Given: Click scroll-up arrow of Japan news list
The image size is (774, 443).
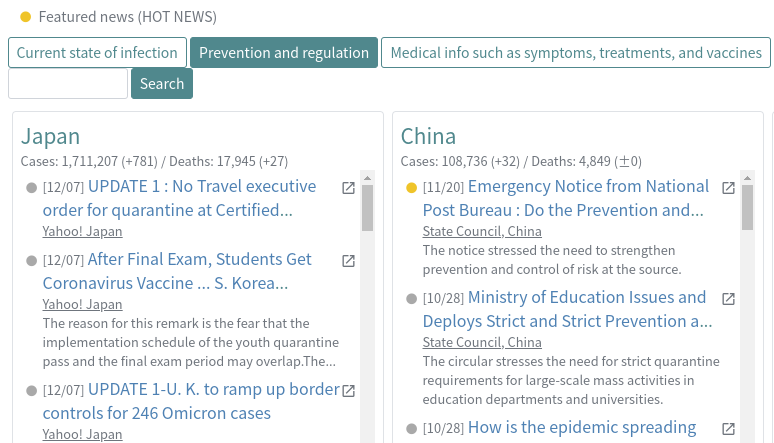Looking at the screenshot, I should point(367,178).
